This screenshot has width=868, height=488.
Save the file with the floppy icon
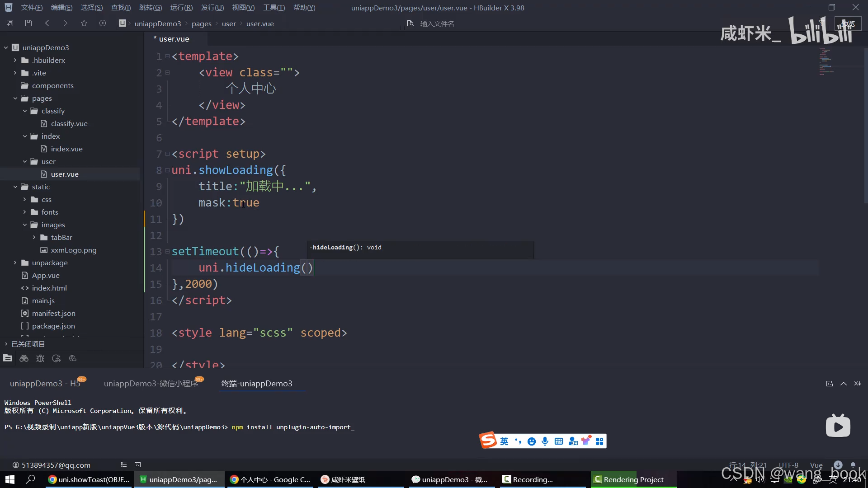(x=28, y=23)
